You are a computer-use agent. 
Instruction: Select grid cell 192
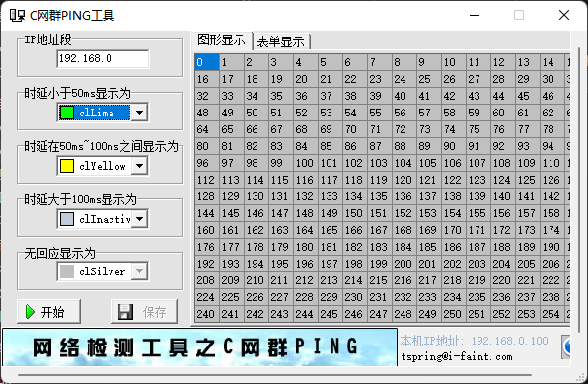pyautogui.click(x=207, y=264)
